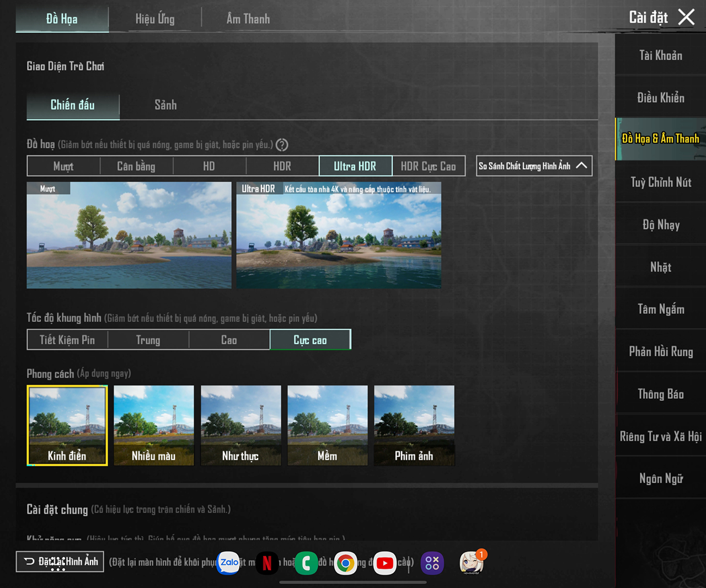Select the Chiến đấu interface tab
The width and height of the screenshot is (706, 588).
(x=73, y=105)
